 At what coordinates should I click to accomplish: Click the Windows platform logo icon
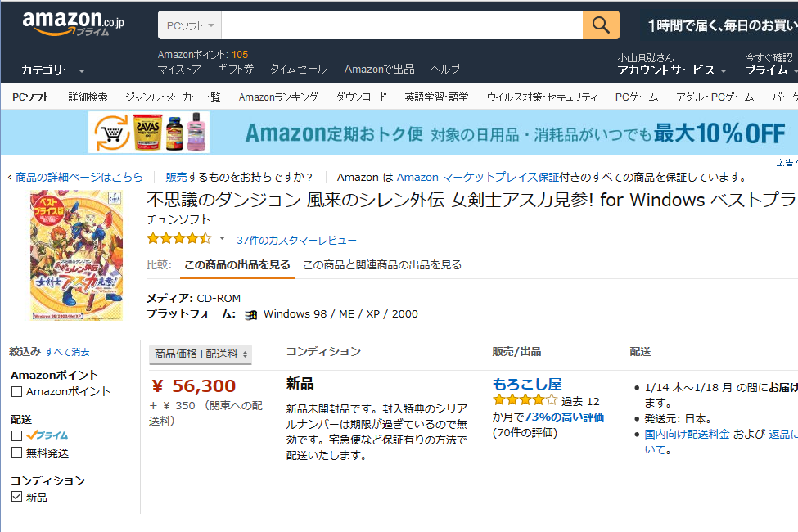[x=251, y=314]
